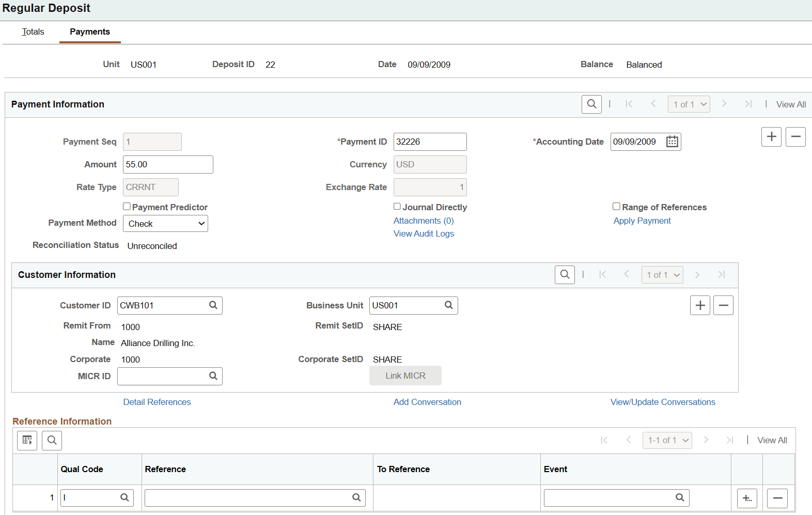Look up MICR ID with magnifier
This screenshot has height=515, width=812.
213,376
